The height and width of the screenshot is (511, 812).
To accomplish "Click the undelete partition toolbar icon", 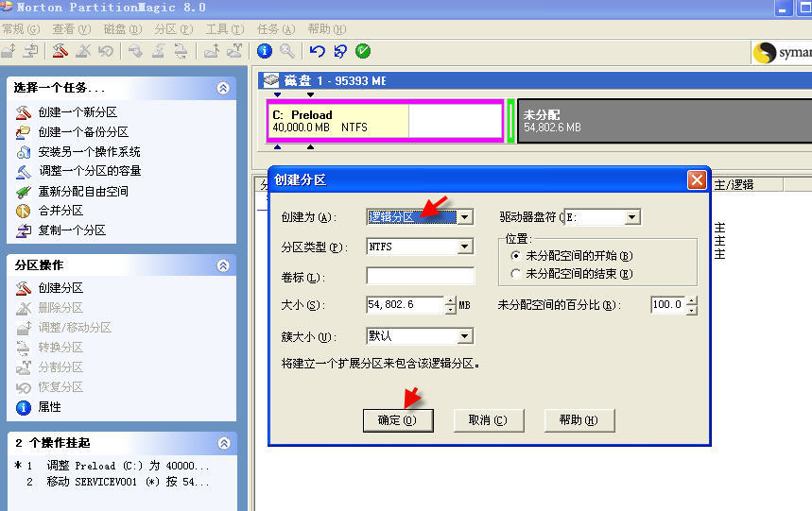I will tap(106, 51).
